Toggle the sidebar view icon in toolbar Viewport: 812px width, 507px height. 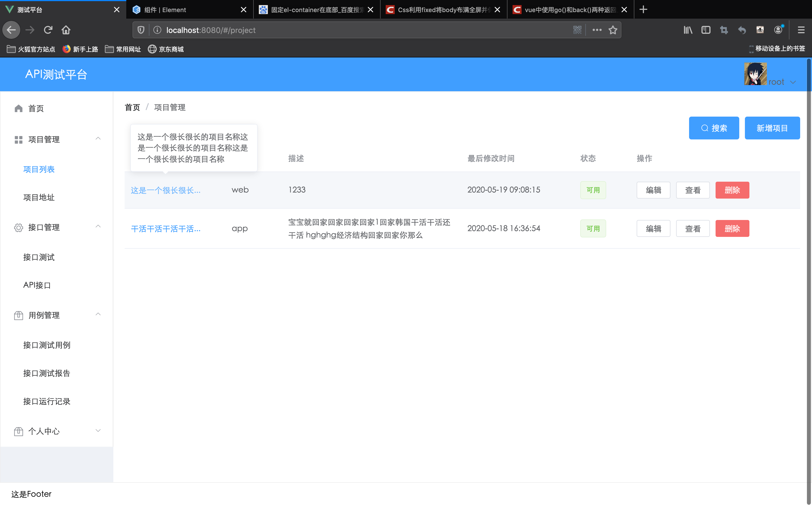[x=706, y=30]
